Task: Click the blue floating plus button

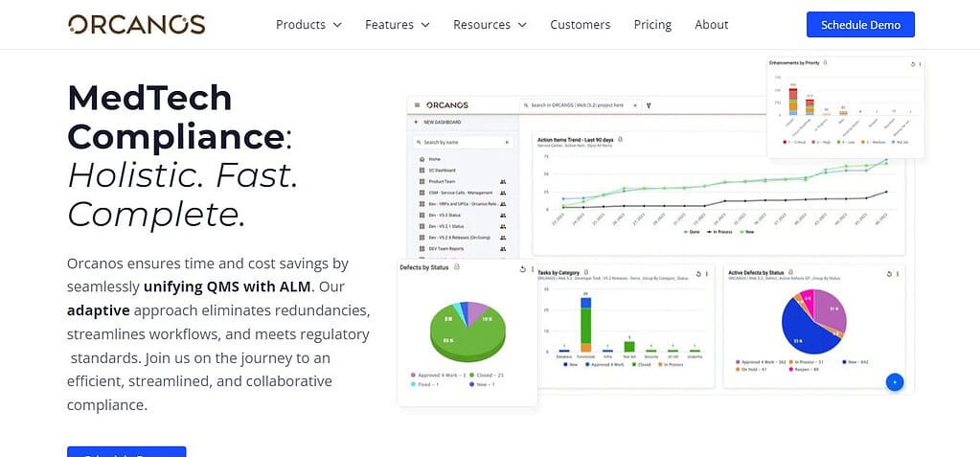Action: [895, 382]
